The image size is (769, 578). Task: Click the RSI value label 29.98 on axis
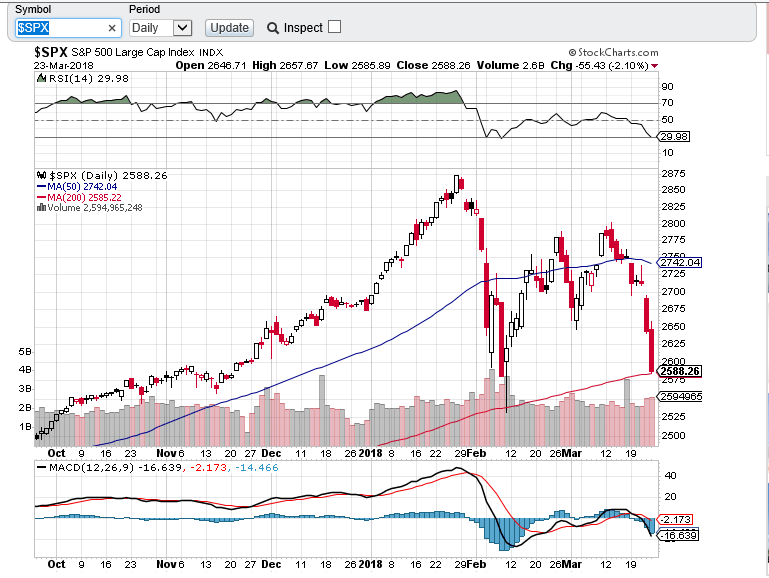pos(673,137)
